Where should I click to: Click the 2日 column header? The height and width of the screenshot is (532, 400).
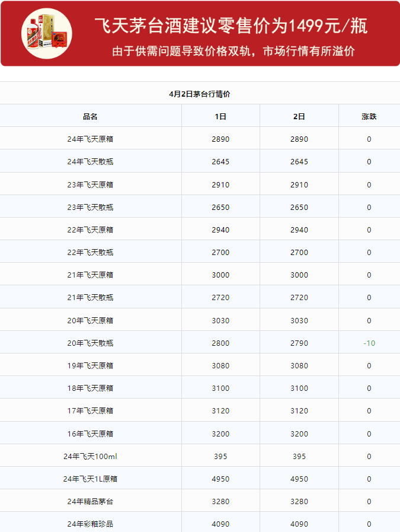coord(299,116)
